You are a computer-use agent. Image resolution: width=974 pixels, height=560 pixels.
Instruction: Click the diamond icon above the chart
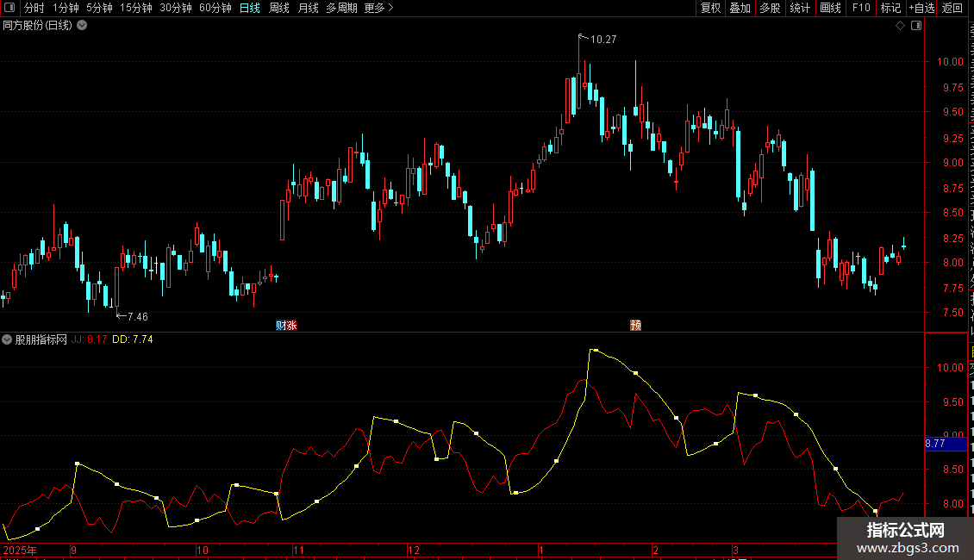900,26
